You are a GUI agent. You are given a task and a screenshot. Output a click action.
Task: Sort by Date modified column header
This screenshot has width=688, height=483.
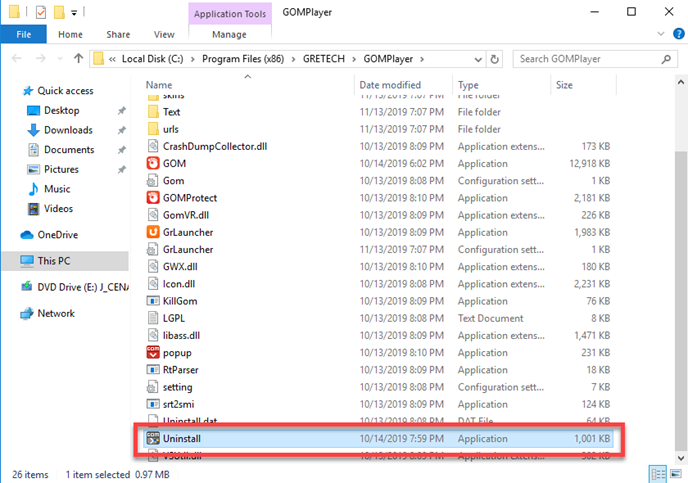[x=390, y=85]
